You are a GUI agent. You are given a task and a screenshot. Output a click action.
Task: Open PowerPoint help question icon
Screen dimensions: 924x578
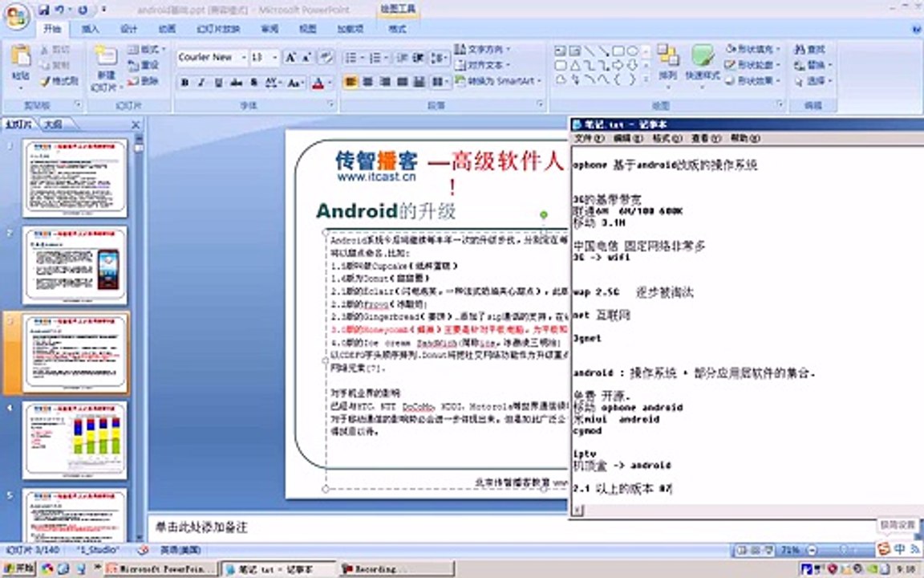click(918, 28)
